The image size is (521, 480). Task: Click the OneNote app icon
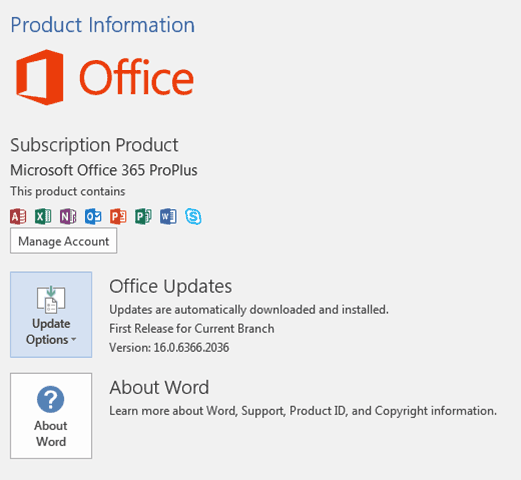tap(68, 217)
